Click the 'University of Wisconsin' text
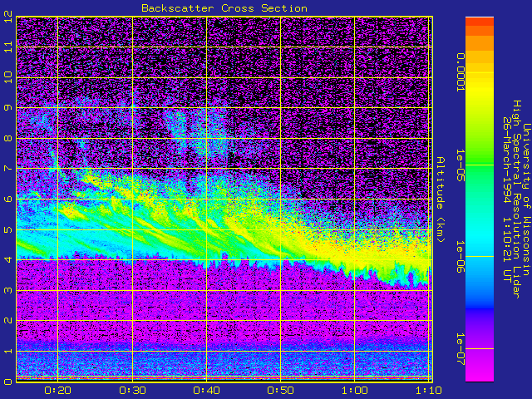This screenshot has height=399, width=532. click(x=526, y=199)
